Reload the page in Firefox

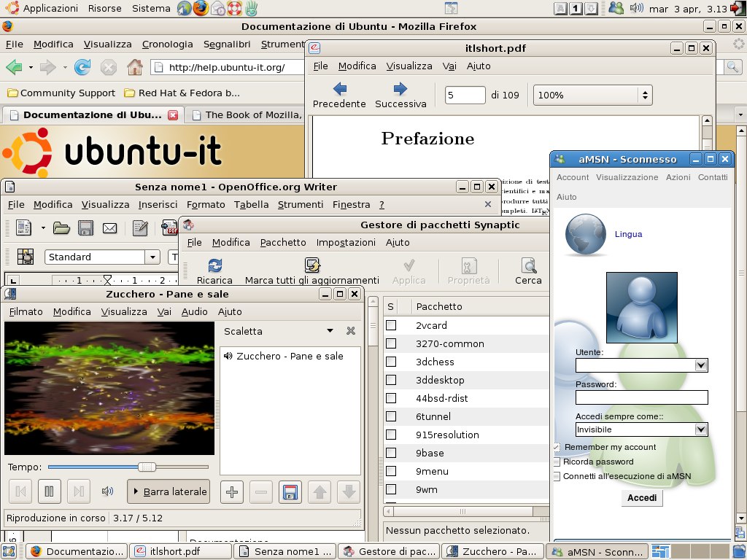click(x=82, y=68)
